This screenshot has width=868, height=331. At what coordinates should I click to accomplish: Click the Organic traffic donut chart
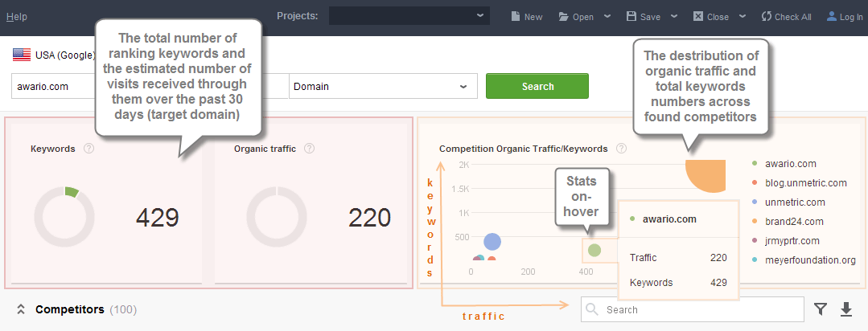(x=276, y=217)
